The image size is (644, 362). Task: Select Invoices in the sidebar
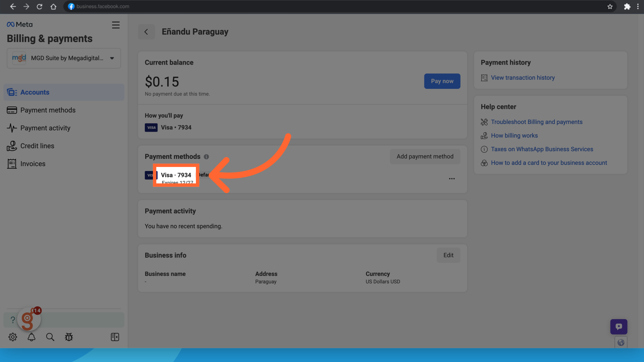33,164
